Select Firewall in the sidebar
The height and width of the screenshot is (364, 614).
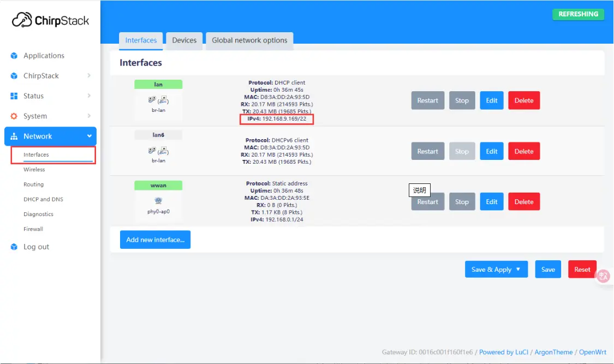pos(33,229)
